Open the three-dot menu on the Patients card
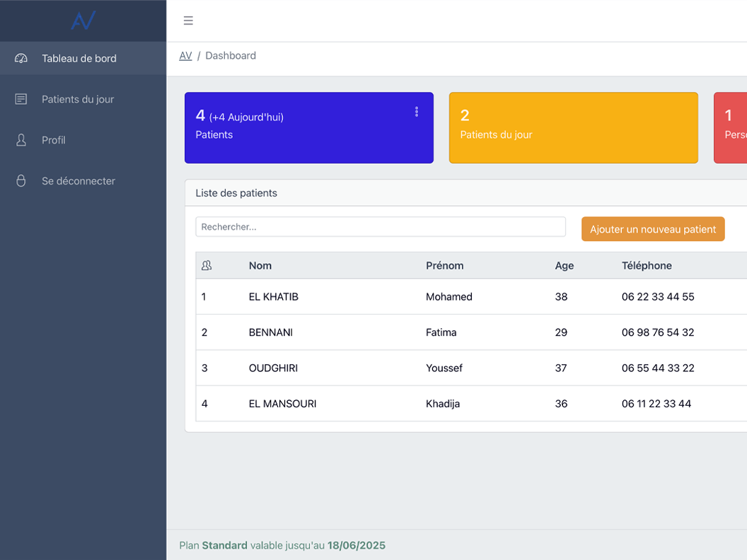The height and width of the screenshot is (560, 747). (417, 112)
